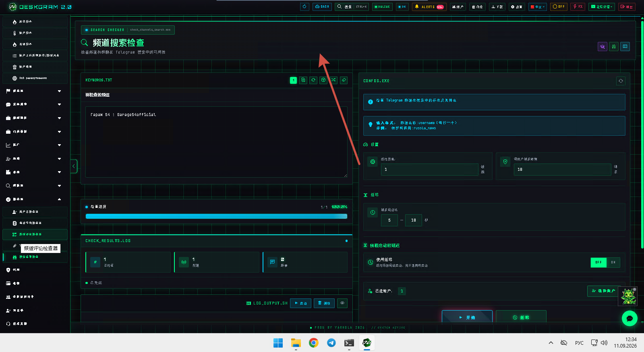644x352 pixels.
Task: Open settings via the gear icon in top bar
Action: coord(516,6)
